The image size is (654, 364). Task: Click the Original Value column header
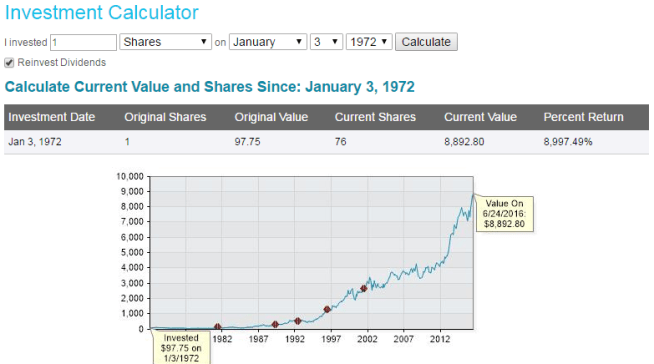pyautogui.click(x=271, y=117)
